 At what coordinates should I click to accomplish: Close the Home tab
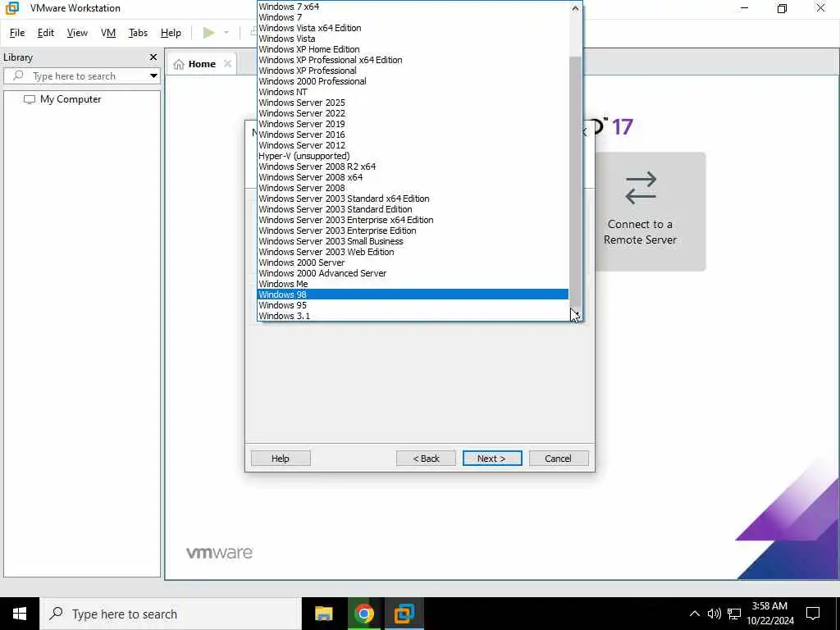click(228, 64)
